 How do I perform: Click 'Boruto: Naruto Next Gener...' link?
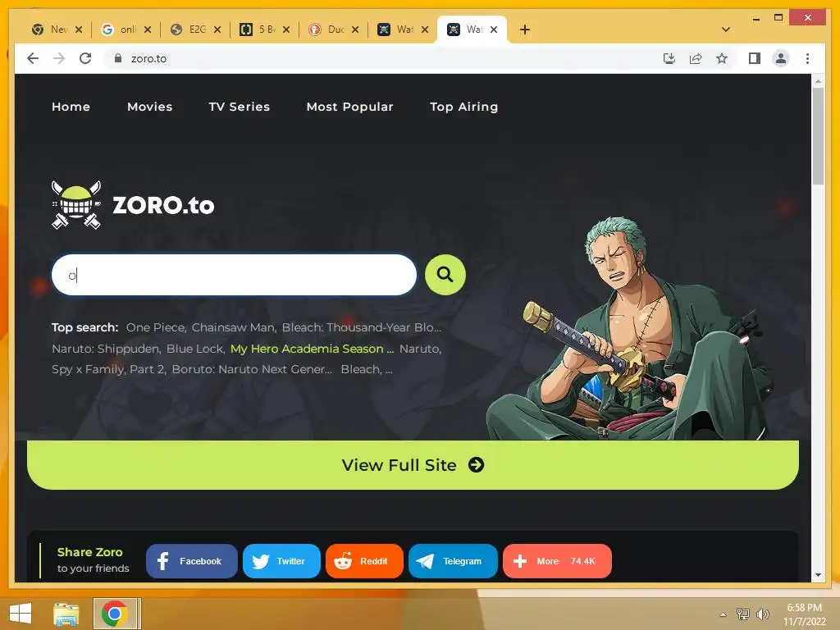tap(252, 370)
